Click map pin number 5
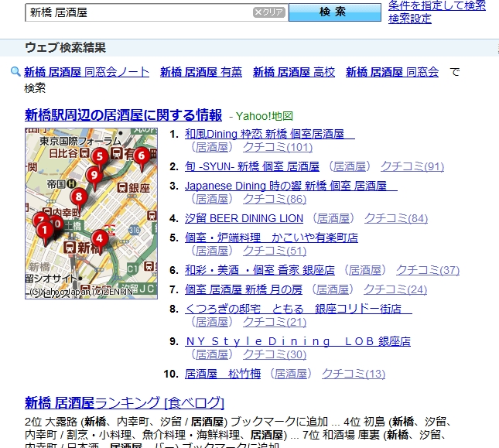The width and height of the screenshot is (499, 448). coord(100,158)
